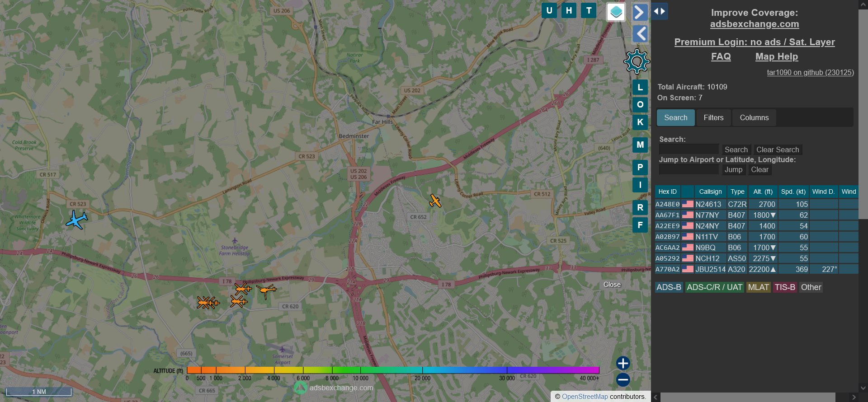This screenshot has width=868, height=402.
Task: Select aircraft row N9BQ
Action: pyautogui.click(x=756, y=248)
